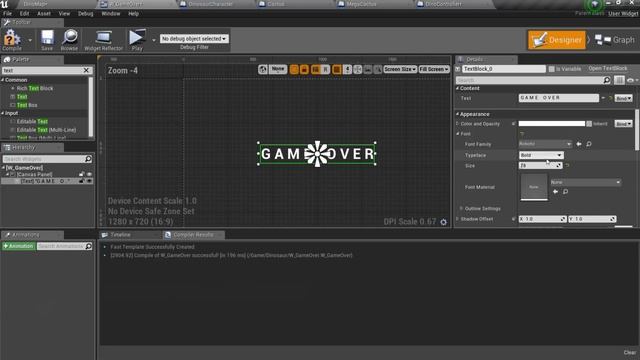
Task: Reset font Size to default
Action: (567, 166)
